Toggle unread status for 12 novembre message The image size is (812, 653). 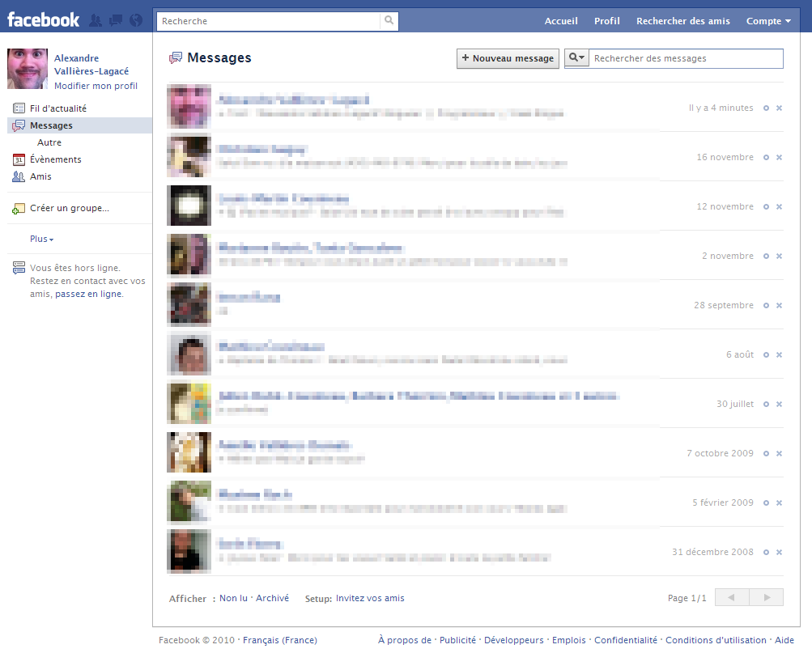click(x=766, y=206)
